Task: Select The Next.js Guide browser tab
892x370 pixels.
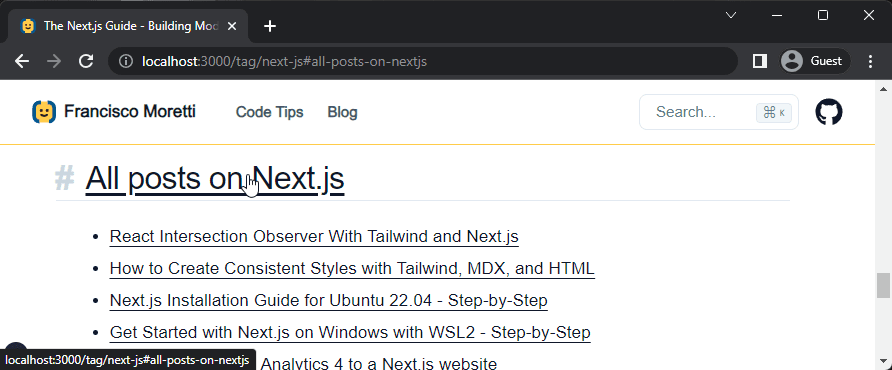Action: point(128,26)
